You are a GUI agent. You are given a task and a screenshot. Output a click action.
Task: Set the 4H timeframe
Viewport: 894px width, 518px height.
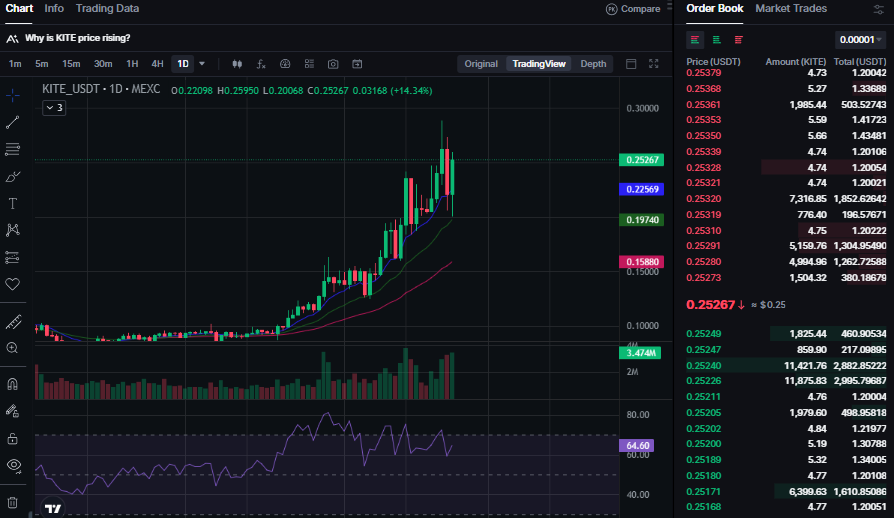[x=157, y=64]
